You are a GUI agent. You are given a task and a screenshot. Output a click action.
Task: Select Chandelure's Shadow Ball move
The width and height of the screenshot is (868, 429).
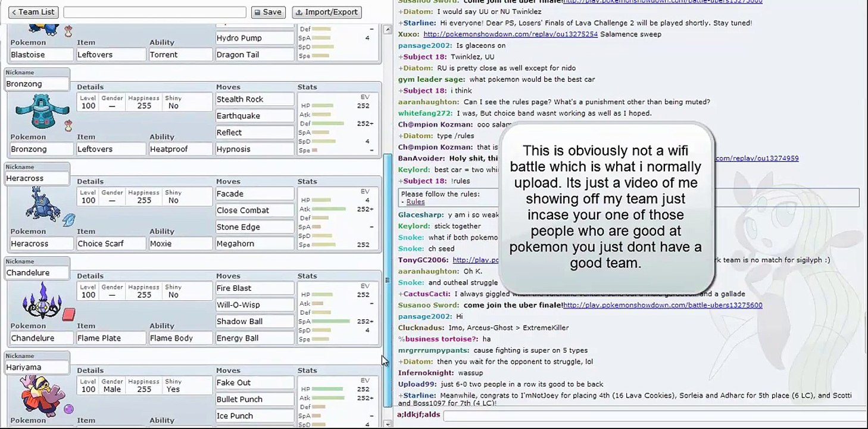[255, 322]
